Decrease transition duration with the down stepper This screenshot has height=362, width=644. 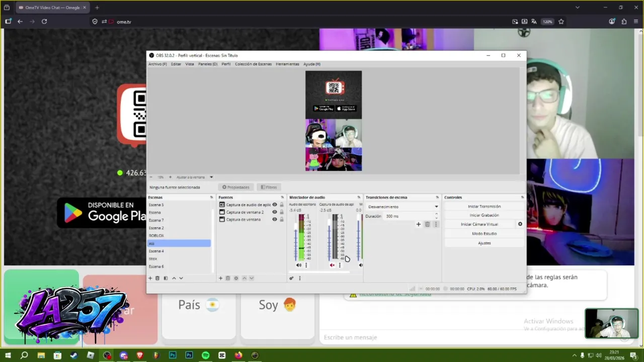[436, 218]
